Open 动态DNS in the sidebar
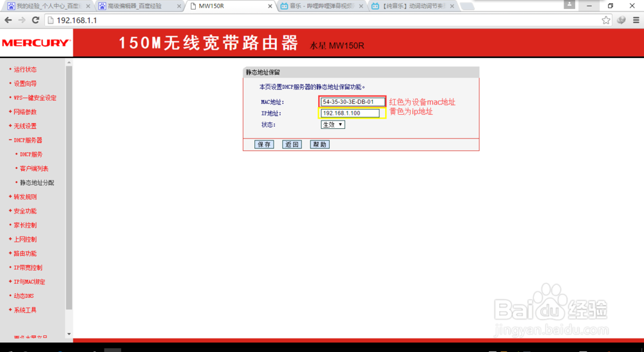 coord(24,296)
